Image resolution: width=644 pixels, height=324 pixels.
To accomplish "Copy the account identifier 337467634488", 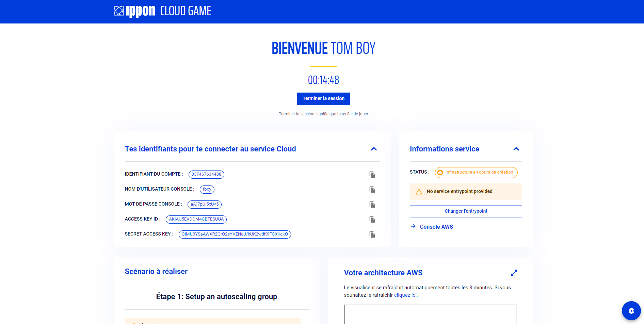I will pos(372,175).
